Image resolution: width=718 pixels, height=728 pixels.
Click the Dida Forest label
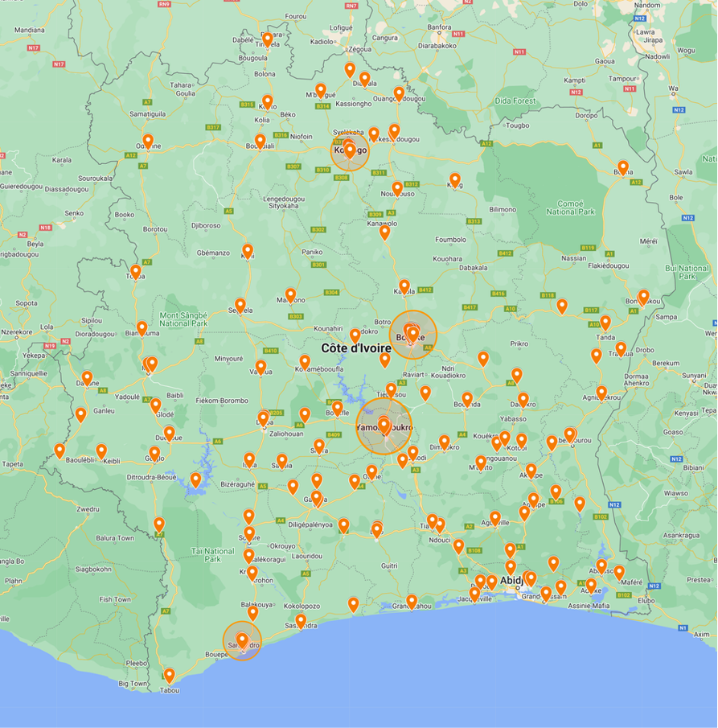click(515, 101)
